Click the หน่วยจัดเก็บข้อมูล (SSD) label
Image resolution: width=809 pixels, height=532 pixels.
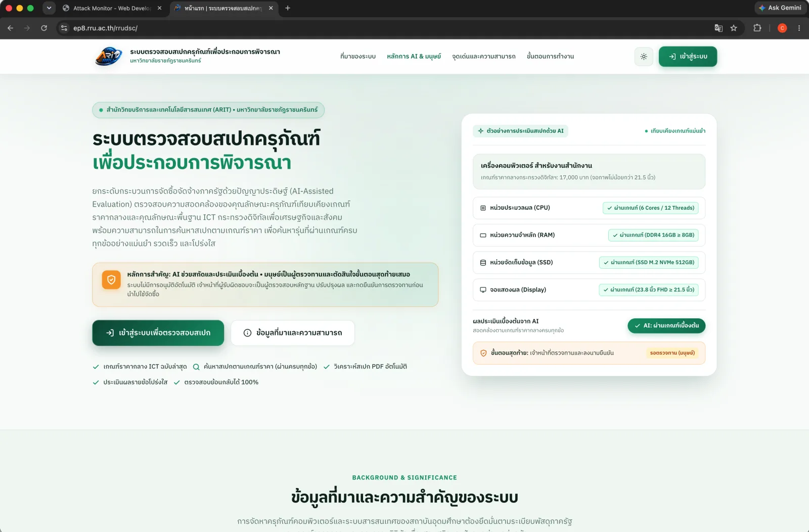[x=521, y=263]
